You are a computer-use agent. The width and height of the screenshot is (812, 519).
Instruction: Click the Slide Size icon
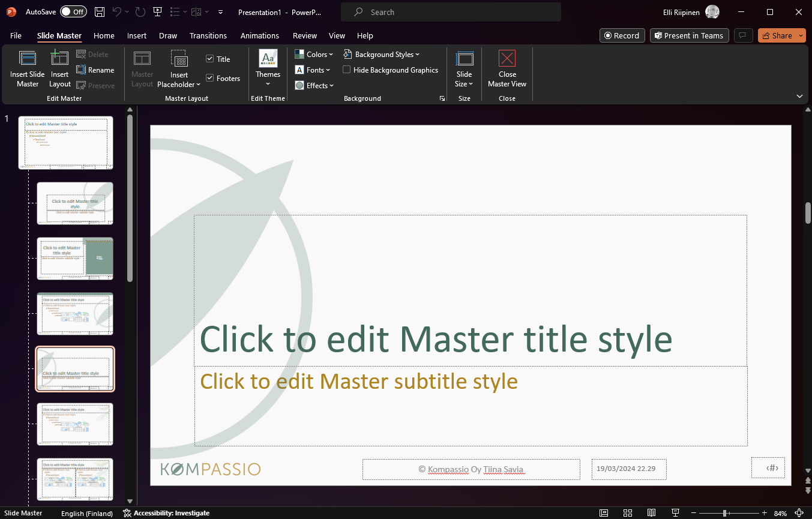[464, 58]
